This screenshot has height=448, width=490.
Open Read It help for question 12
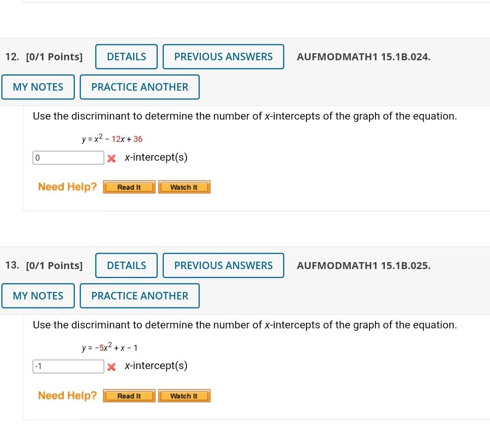tap(129, 187)
